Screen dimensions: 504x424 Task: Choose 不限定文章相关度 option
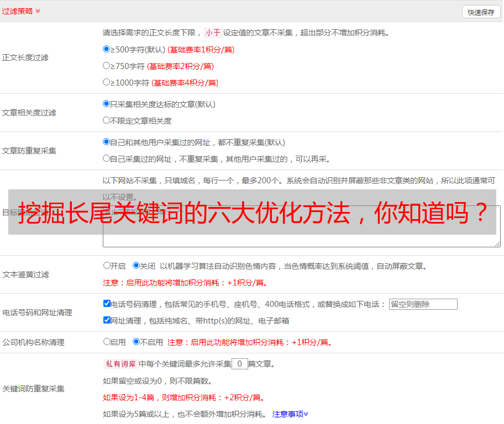point(107,120)
